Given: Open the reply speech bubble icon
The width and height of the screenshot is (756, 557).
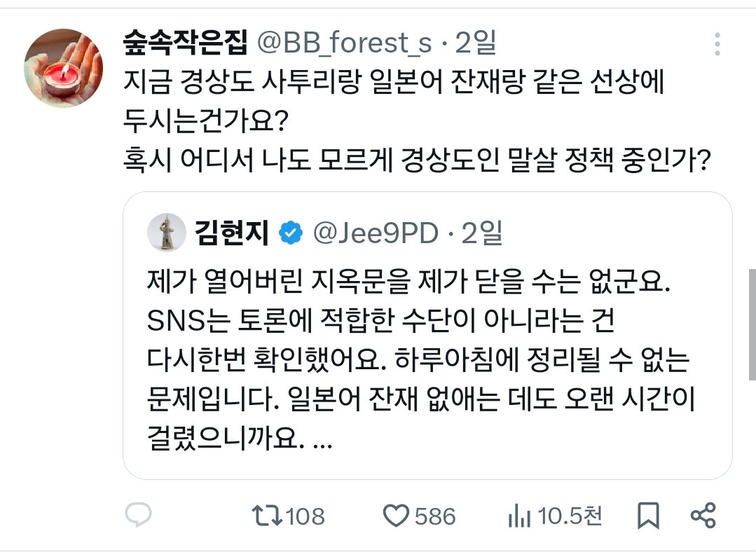Looking at the screenshot, I should (138, 514).
